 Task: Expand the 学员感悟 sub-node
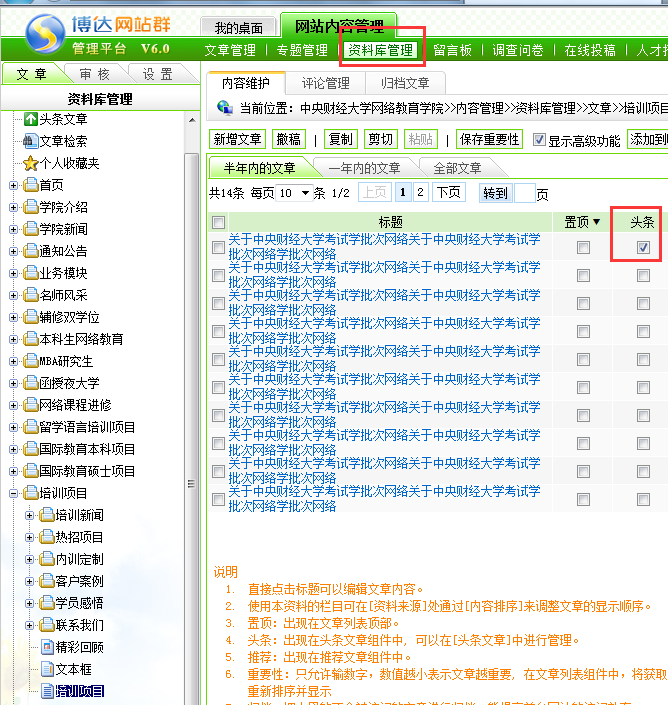30,604
